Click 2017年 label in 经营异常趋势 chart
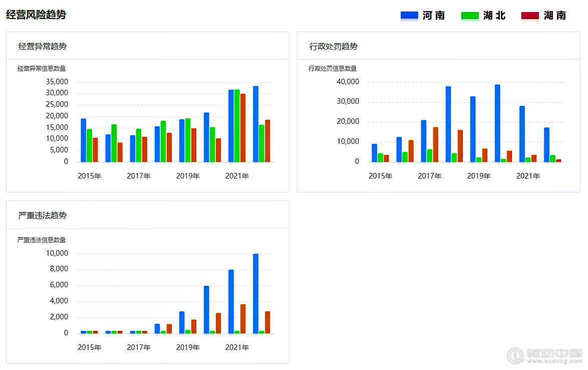Viewport: 588px width, 370px height. tap(139, 176)
